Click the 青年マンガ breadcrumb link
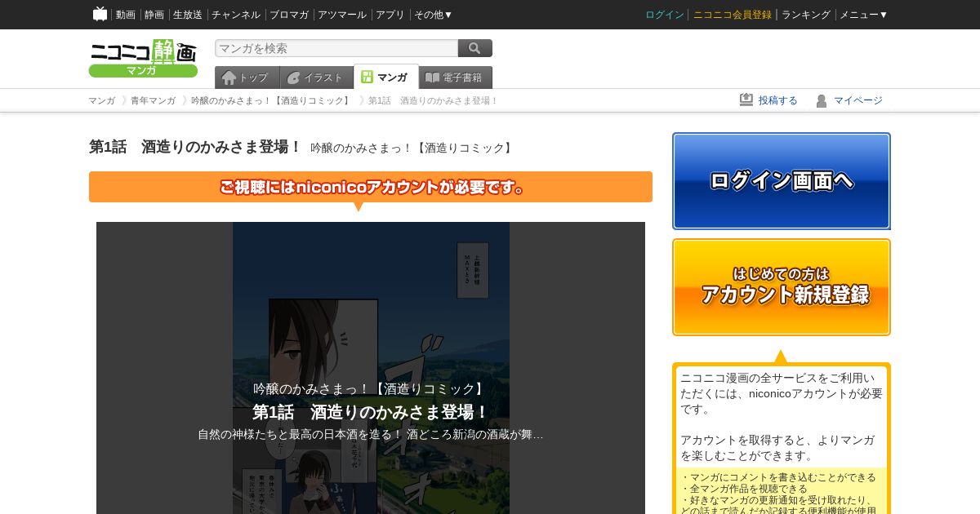Viewport: 980px width, 514px height. pos(153,100)
